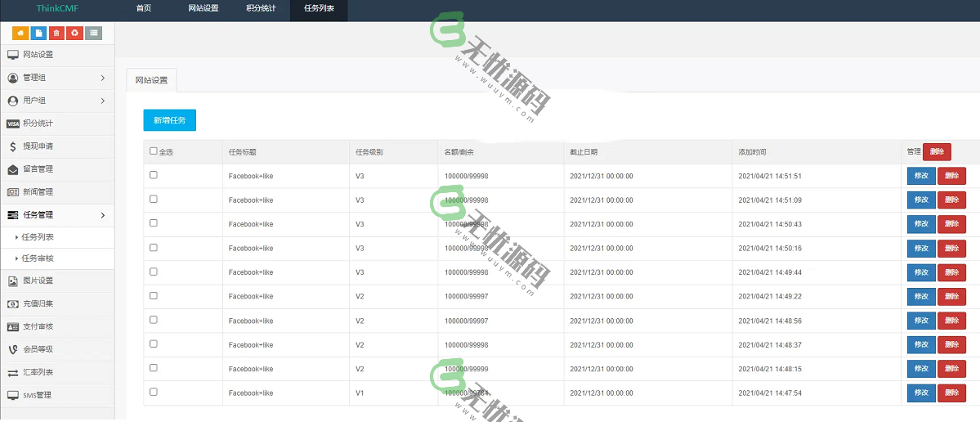The width and height of the screenshot is (980, 422).
Task: Expand 管理组 using its chevron arrow
Action: click(x=102, y=79)
